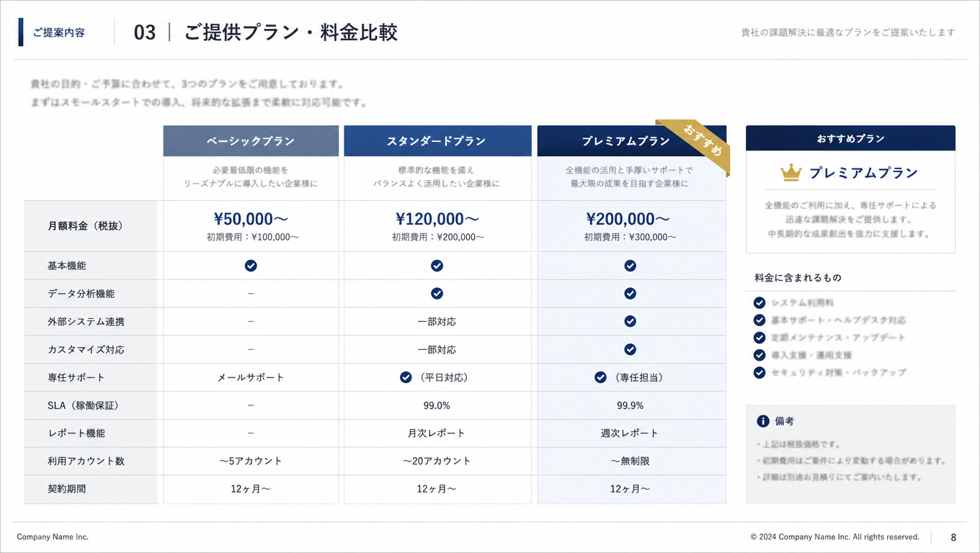Click the checkmark beside （専任担当）
Viewport: 980px width, 553px height.
pyautogui.click(x=600, y=377)
